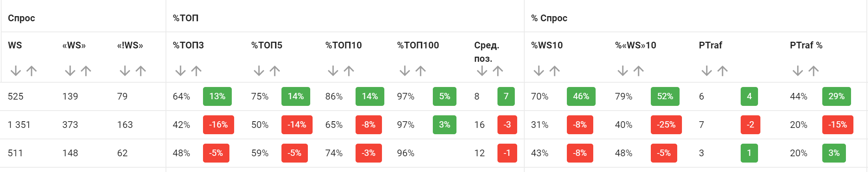
Task: Sort Сред. поз. column descending
Action: (x=482, y=71)
